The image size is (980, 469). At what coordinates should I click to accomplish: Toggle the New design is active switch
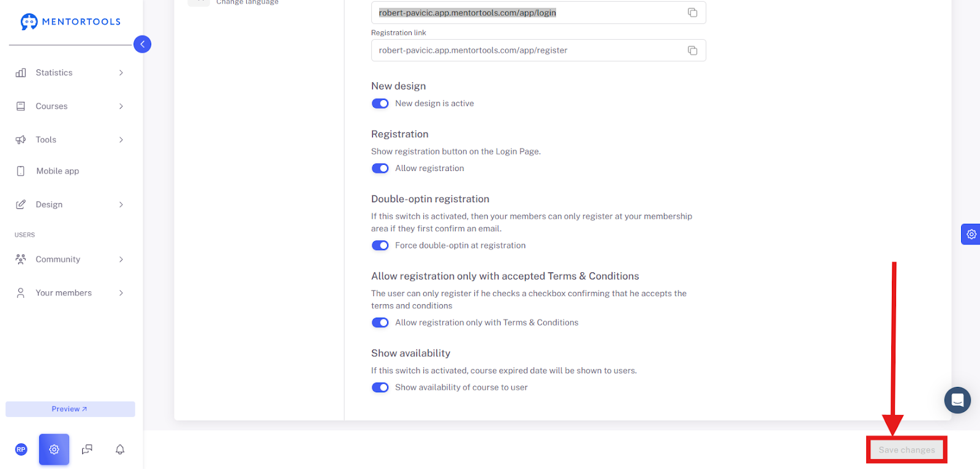point(380,104)
